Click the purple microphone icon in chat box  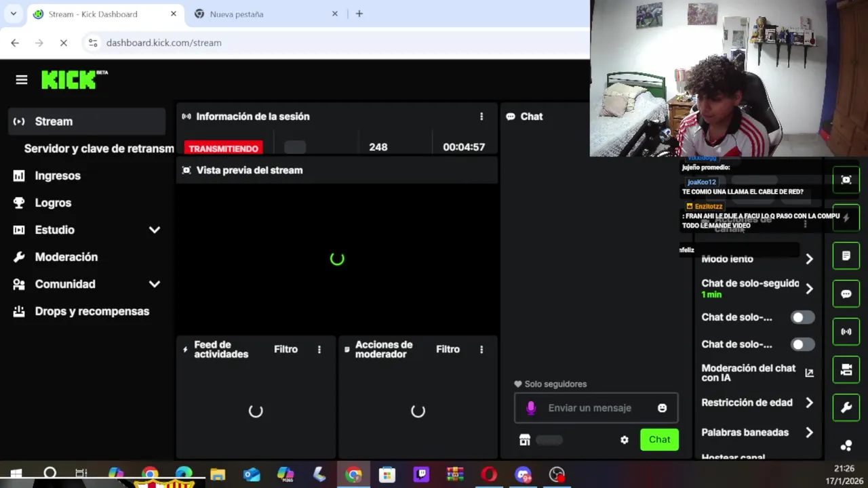pos(531,408)
